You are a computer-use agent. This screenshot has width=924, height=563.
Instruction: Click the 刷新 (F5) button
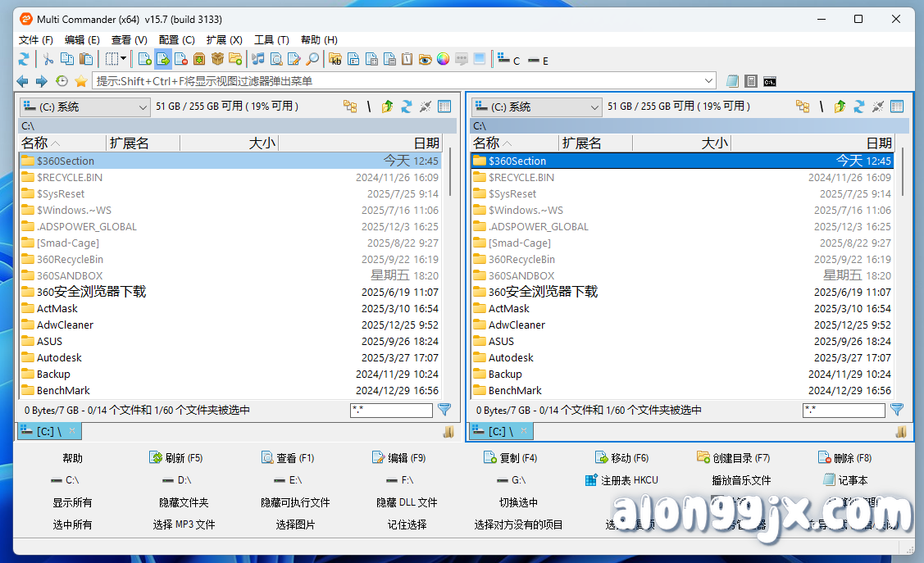coord(177,458)
